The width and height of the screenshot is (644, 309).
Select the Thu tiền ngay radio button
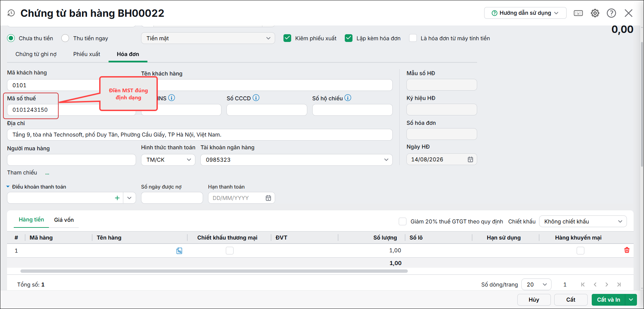(65, 38)
